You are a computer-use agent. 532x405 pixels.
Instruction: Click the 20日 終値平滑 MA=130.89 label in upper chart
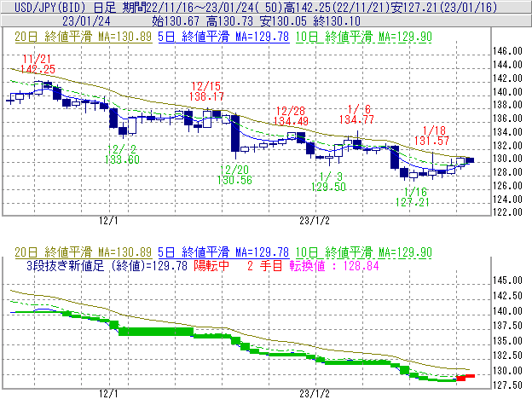tap(84, 37)
